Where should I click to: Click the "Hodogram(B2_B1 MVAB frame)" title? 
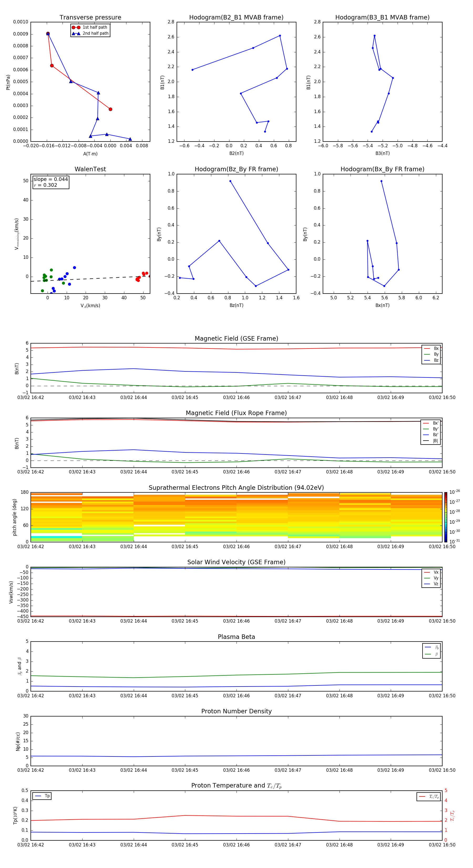236,18
